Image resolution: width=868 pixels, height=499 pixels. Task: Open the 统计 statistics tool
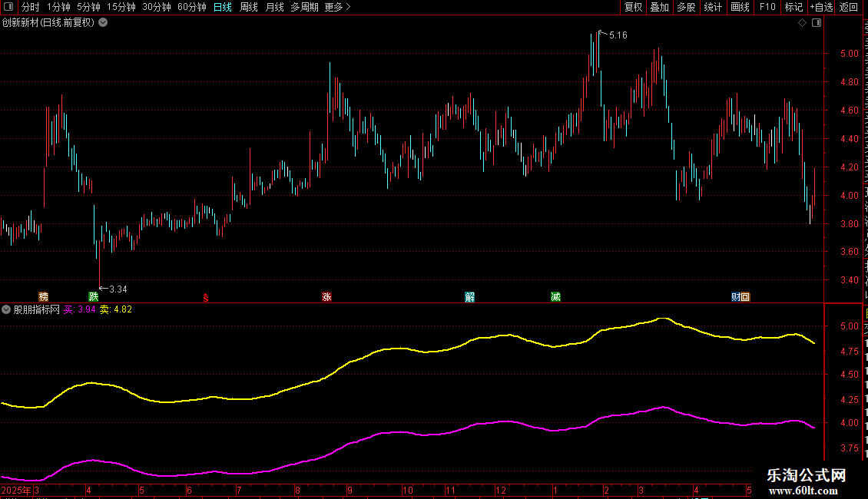(713, 7)
